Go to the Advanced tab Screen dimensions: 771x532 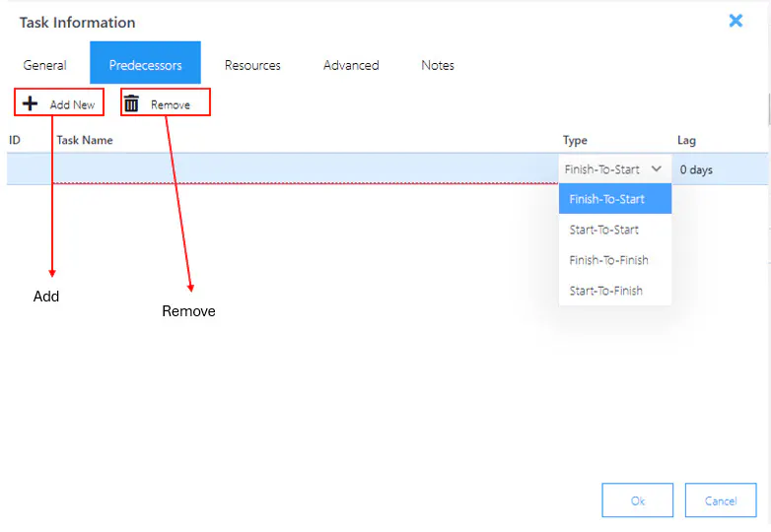tap(351, 65)
